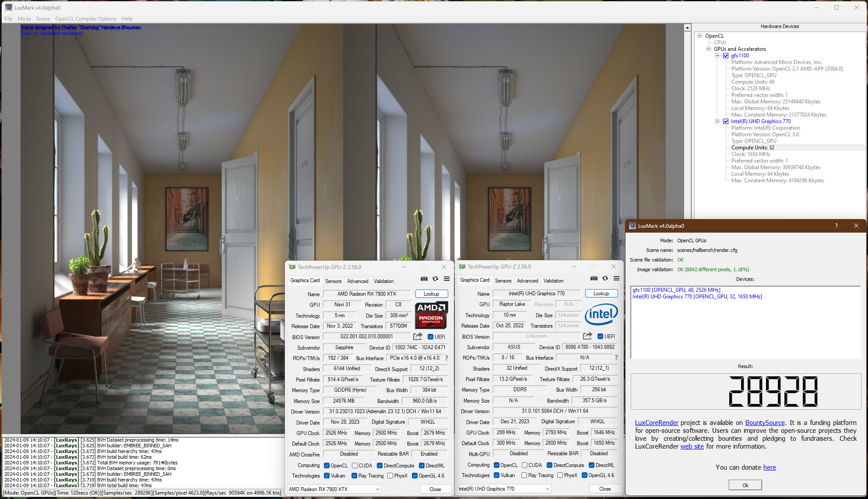Click refresh icon in Intel GPU-Z window
This screenshot has width=868, height=499.
tap(605, 278)
